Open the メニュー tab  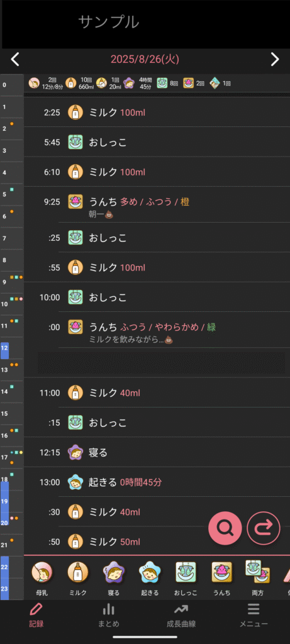tap(254, 616)
